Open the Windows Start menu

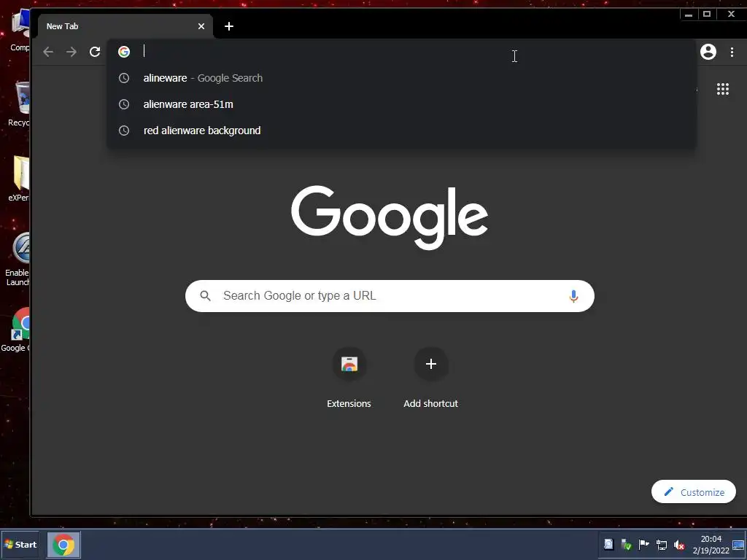[x=20, y=544]
